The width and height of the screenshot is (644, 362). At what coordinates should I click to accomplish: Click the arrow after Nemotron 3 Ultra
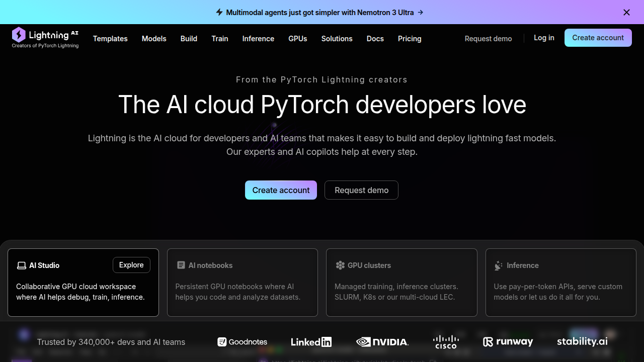(421, 12)
